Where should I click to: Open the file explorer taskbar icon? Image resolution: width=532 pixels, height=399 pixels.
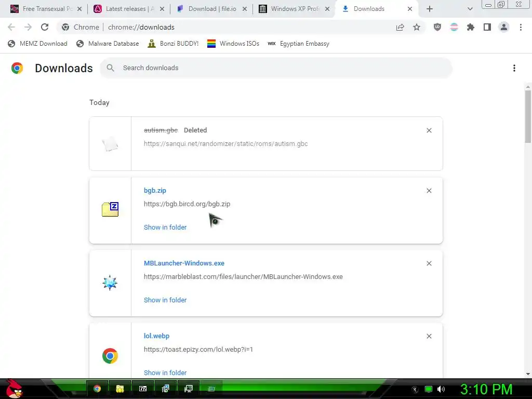click(120, 389)
